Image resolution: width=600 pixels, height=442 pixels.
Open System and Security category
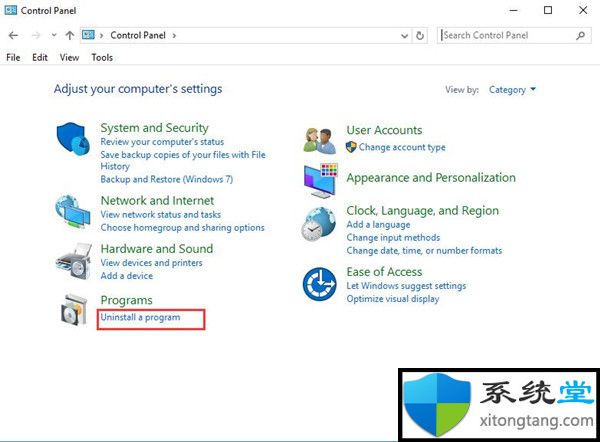click(x=155, y=127)
